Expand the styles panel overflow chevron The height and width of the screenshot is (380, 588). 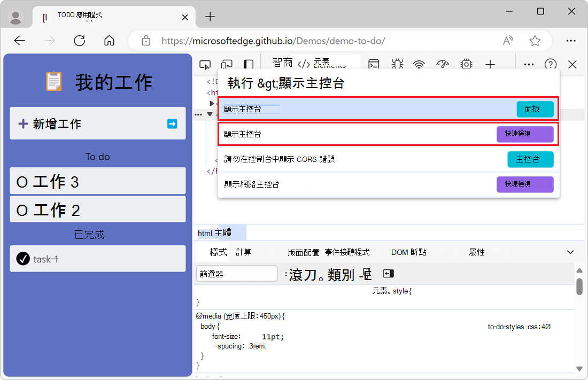click(x=570, y=252)
